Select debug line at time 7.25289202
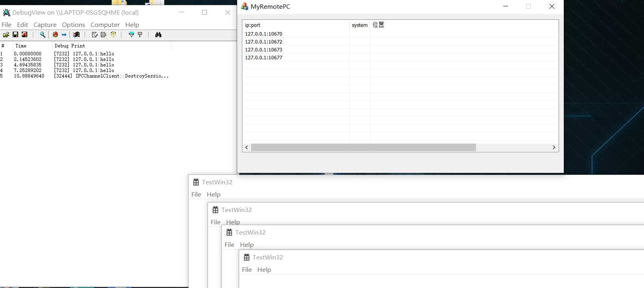Viewport: 644px width, 288px height. [85, 70]
